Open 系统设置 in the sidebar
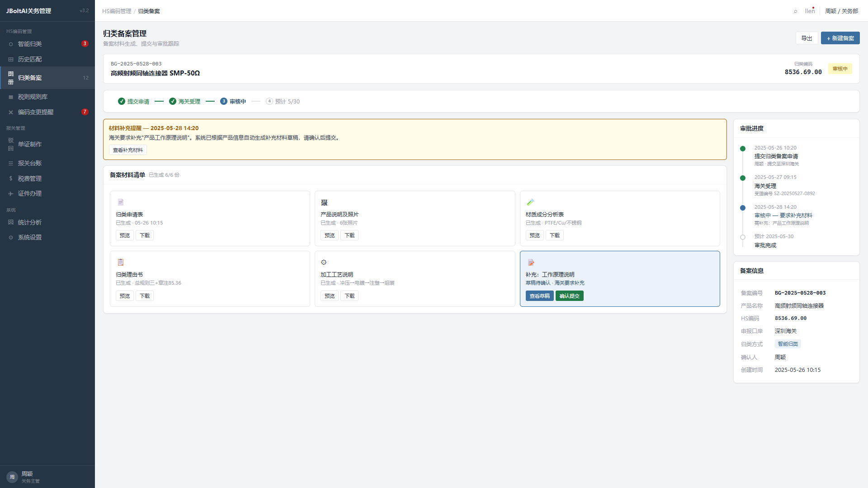Screen dimensions: 868x488 (x=47, y=237)
